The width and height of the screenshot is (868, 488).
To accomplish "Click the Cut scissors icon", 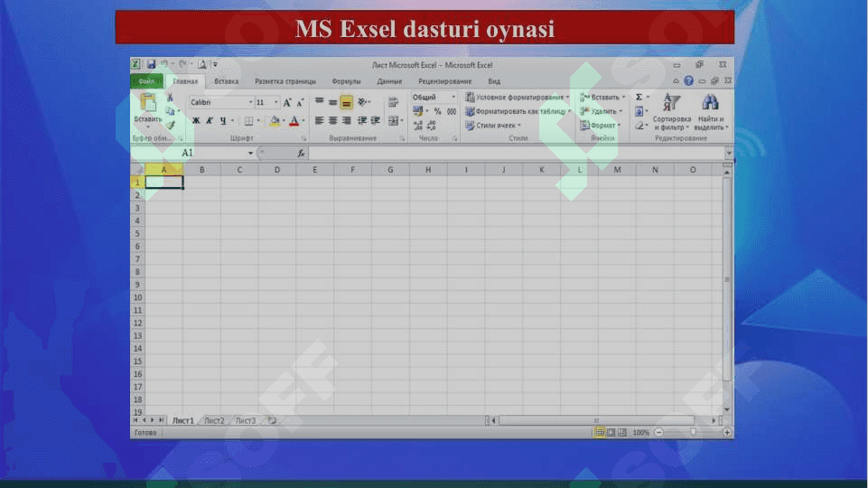I will (x=170, y=98).
